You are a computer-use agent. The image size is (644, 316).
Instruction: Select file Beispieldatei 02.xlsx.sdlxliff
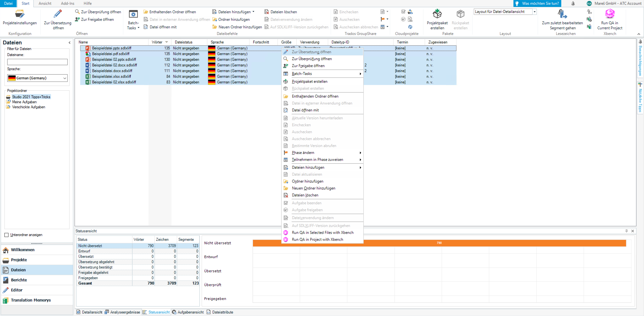pyautogui.click(x=114, y=82)
